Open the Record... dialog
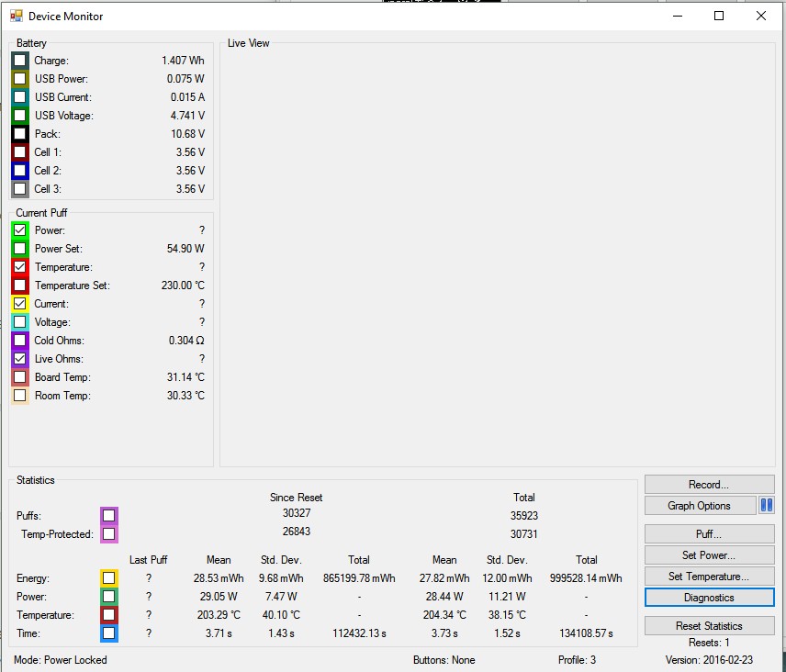 [x=709, y=484]
